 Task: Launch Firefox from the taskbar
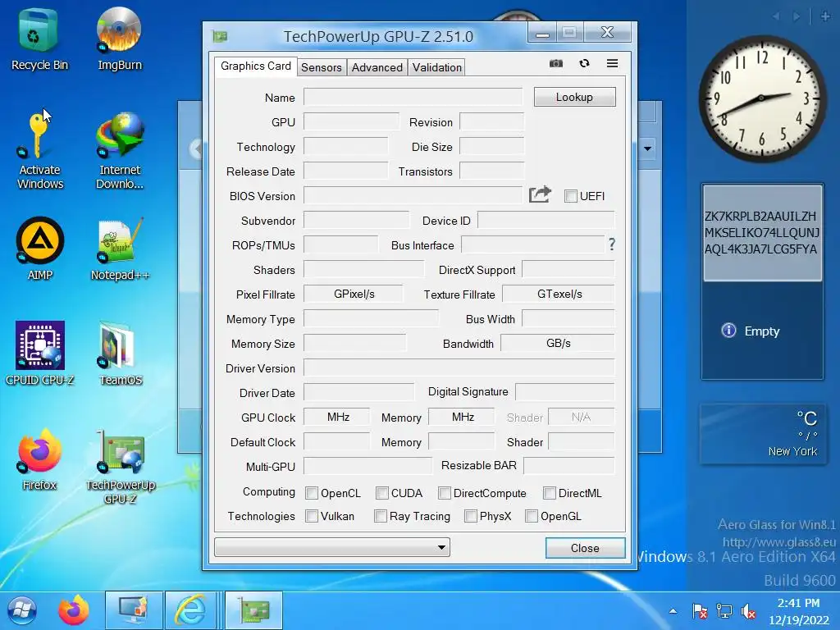click(x=73, y=610)
